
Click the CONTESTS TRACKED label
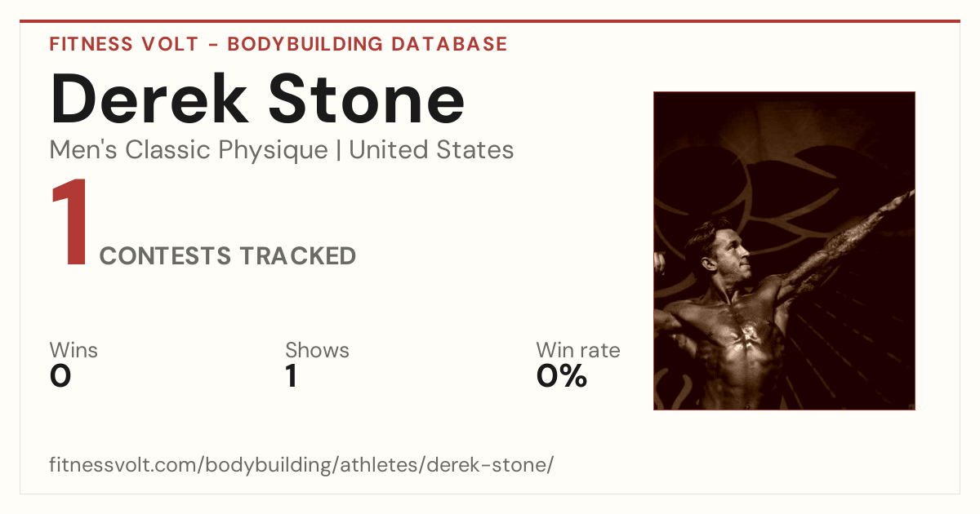pyautogui.click(x=228, y=256)
